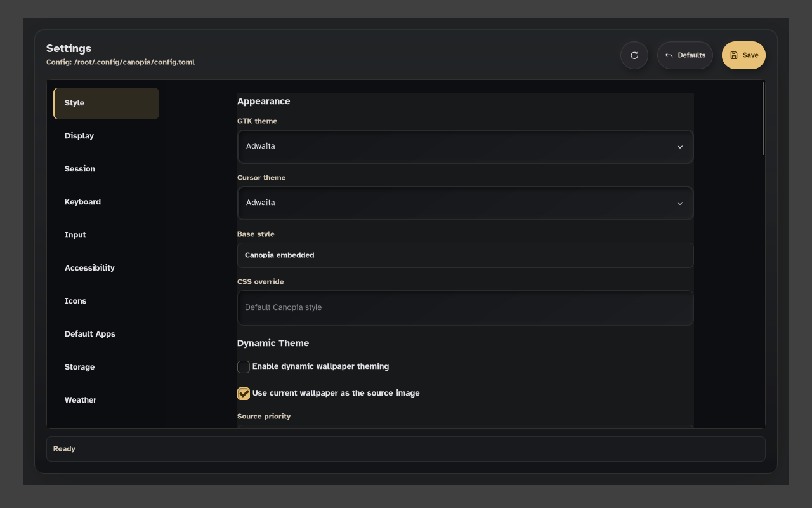Select the Input tab

point(106,235)
